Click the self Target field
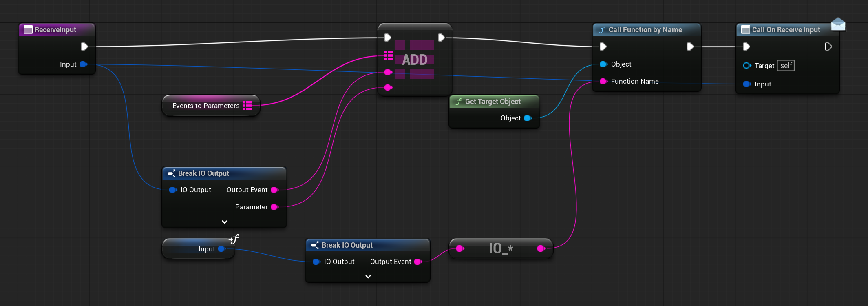The height and width of the screenshot is (306, 868). pyautogui.click(x=786, y=66)
